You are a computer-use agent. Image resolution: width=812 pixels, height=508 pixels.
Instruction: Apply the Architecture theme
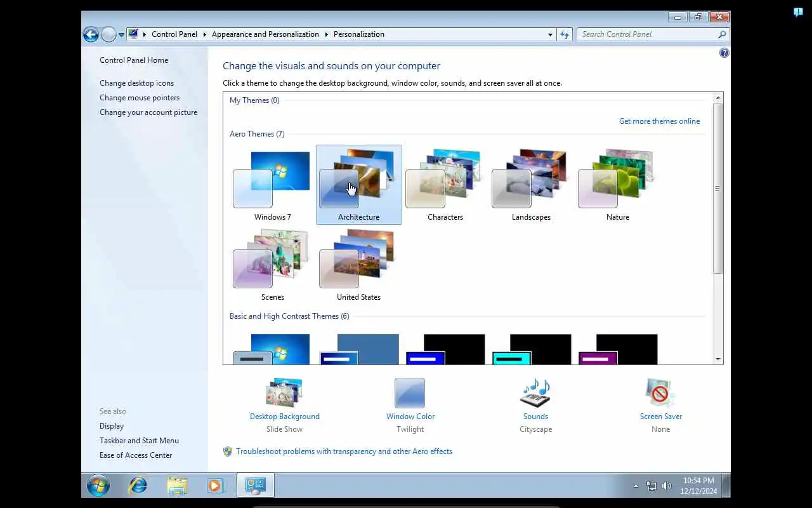(358, 185)
